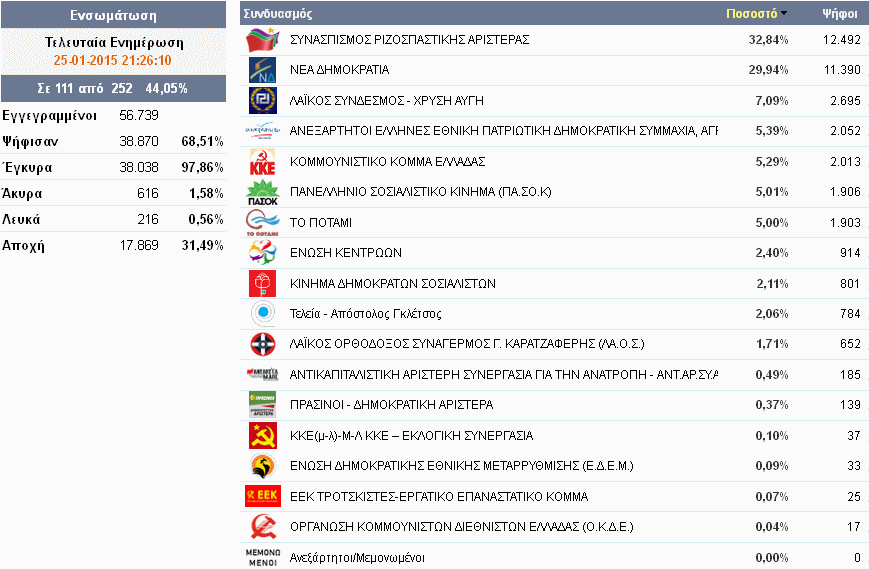Open ΣΥΝΑΣΠΙΣΜΟΣ ΡΙΖΟΣΠΑΣΤΙΚΗΣ ΑΡΙΣΤΕΡΑΣ party row
Viewport: 869px width, 569px height.
(409, 40)
